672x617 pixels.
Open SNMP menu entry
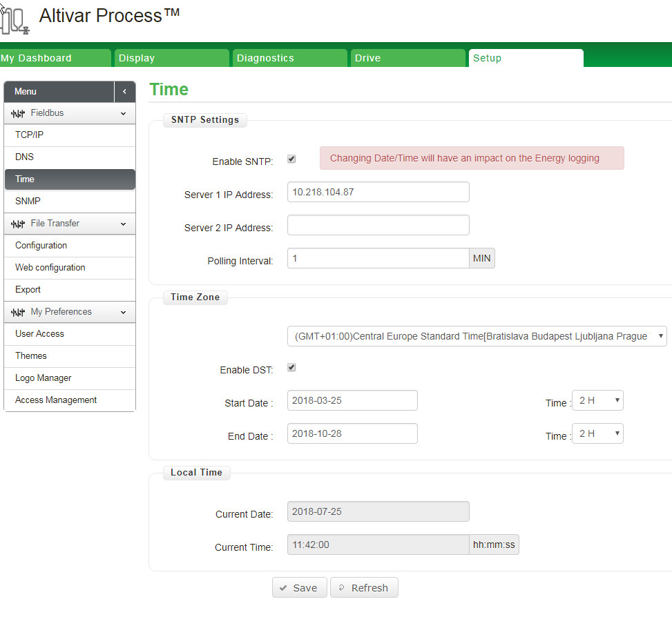pyautogui.click(x=70, y=202)
